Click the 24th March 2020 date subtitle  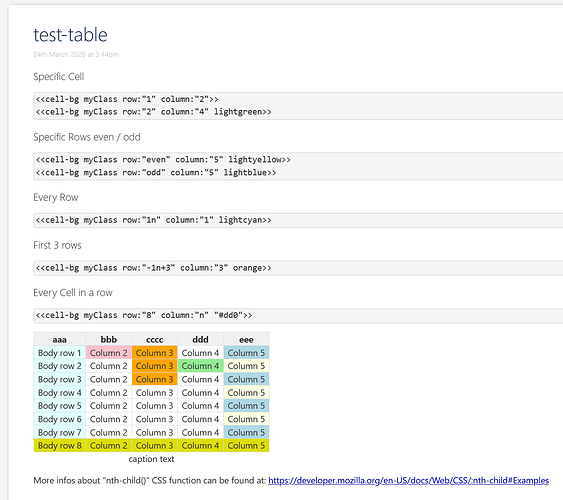click(76, 55)
